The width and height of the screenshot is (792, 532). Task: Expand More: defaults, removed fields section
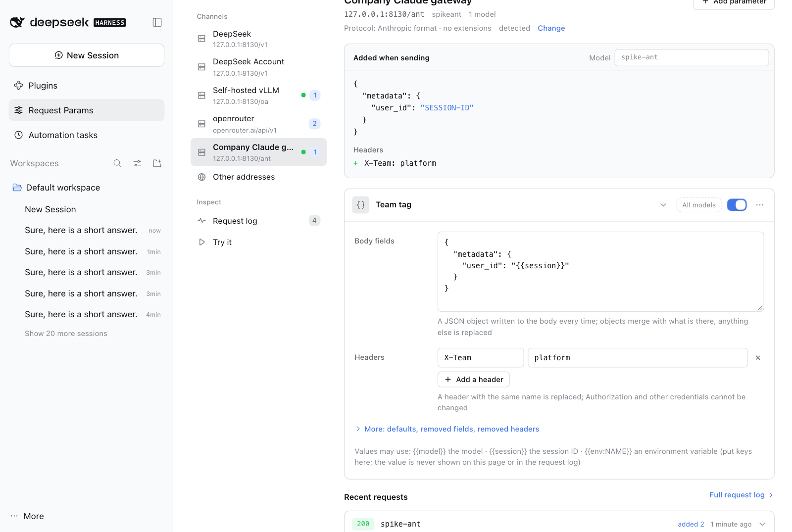pyautogui.click(x=447, y=429)
